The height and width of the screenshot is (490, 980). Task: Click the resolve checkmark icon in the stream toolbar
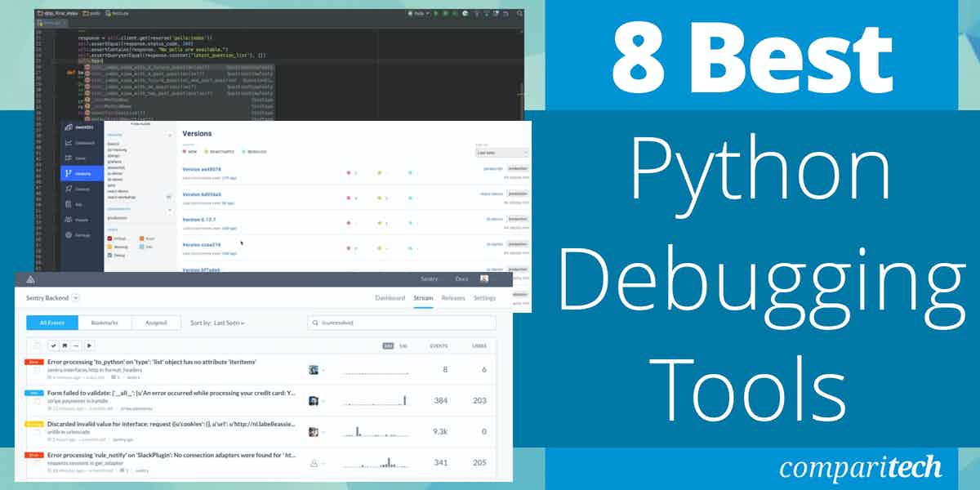click(55, 345)
